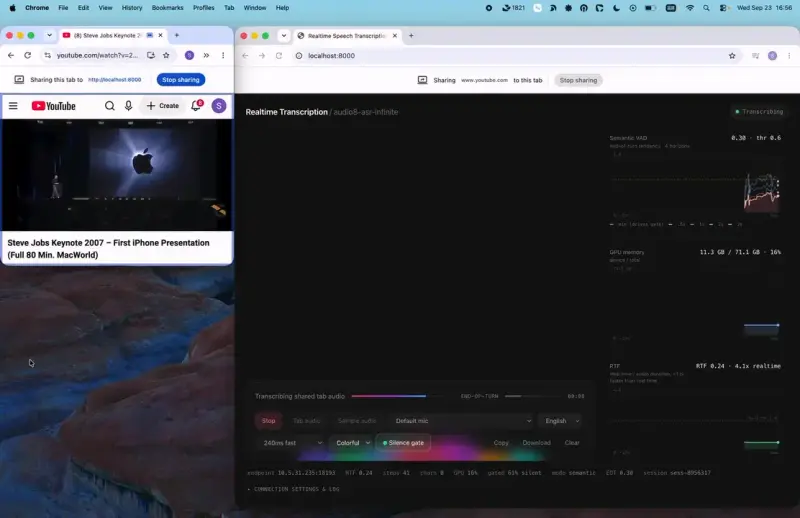Add new tab in localhost window

click(411, 36)
